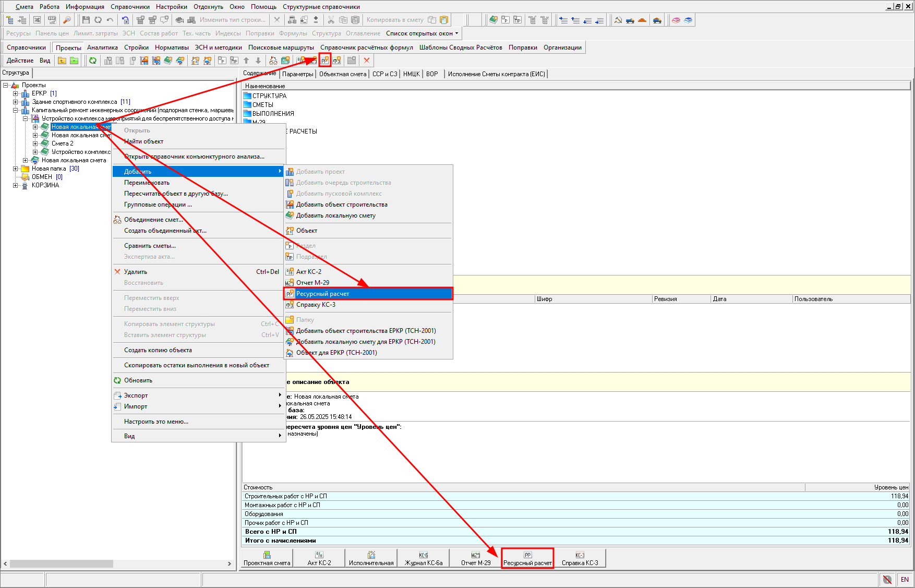Viewport: 915px width, 588px height.
Task: Click the pink books stack icon
Action: tap(676, 20)
